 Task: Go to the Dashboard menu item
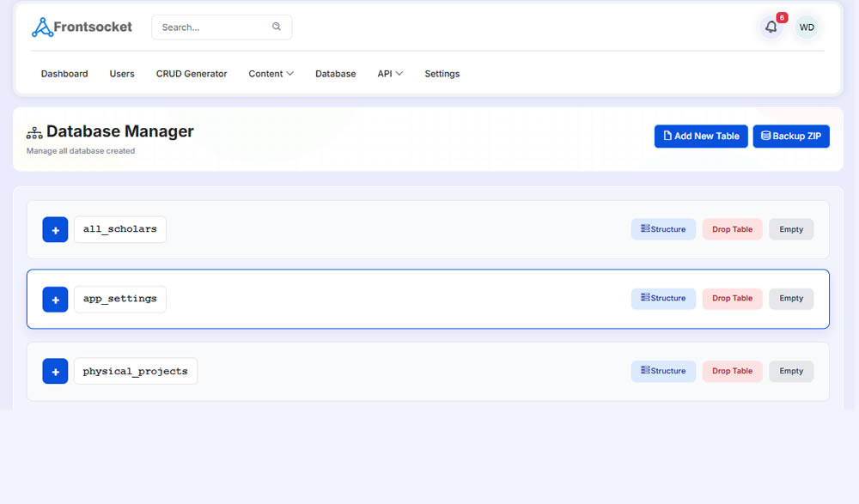64,74
